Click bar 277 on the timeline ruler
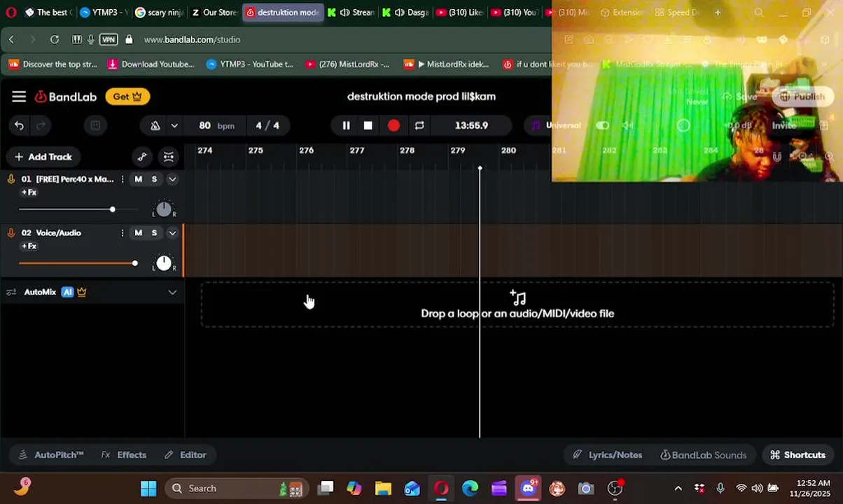The height and width of the screenshot is (504, 843). pos(357,150)
